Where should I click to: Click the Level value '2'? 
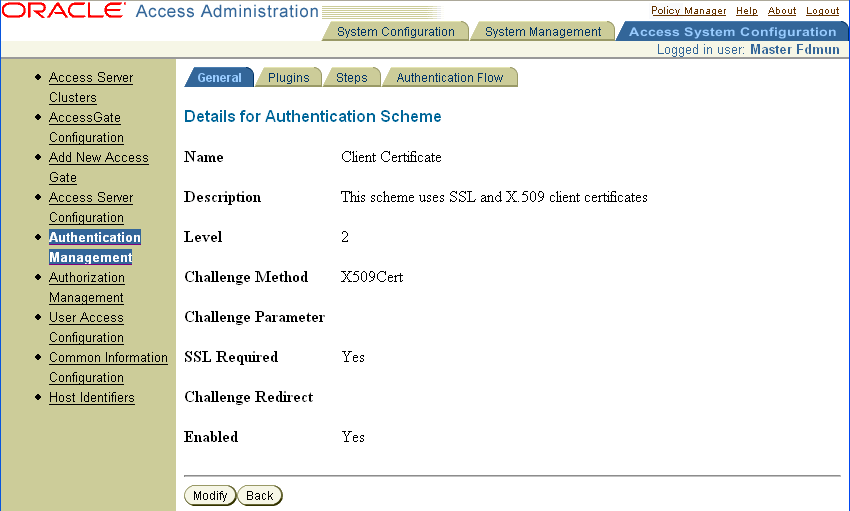[x=345, y=237]
